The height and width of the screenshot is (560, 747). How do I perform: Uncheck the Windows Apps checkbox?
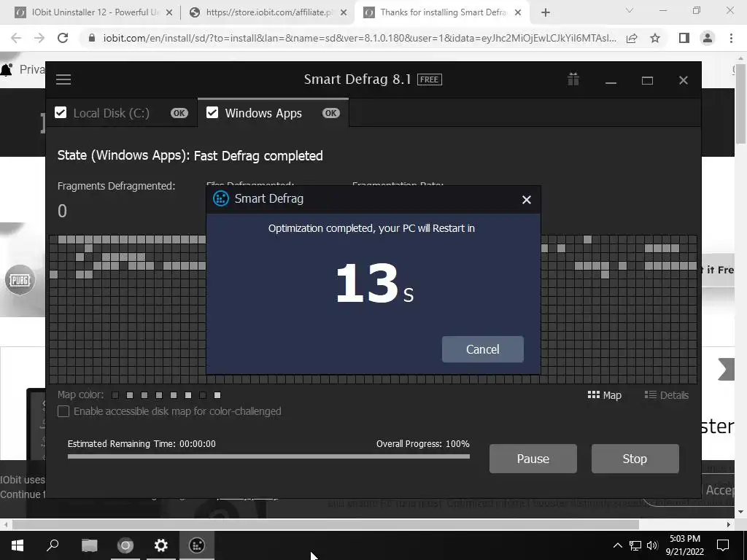click(212, 113)
